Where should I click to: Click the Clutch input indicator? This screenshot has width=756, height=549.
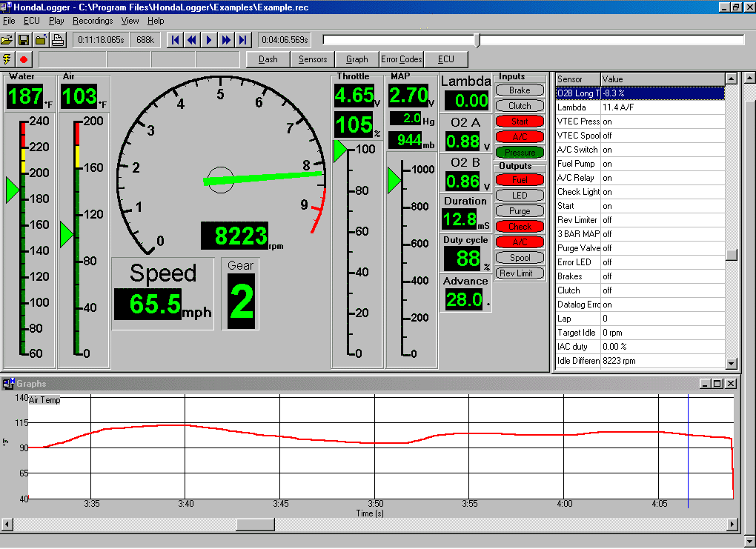pyautogui.click(x=520, y=105)
